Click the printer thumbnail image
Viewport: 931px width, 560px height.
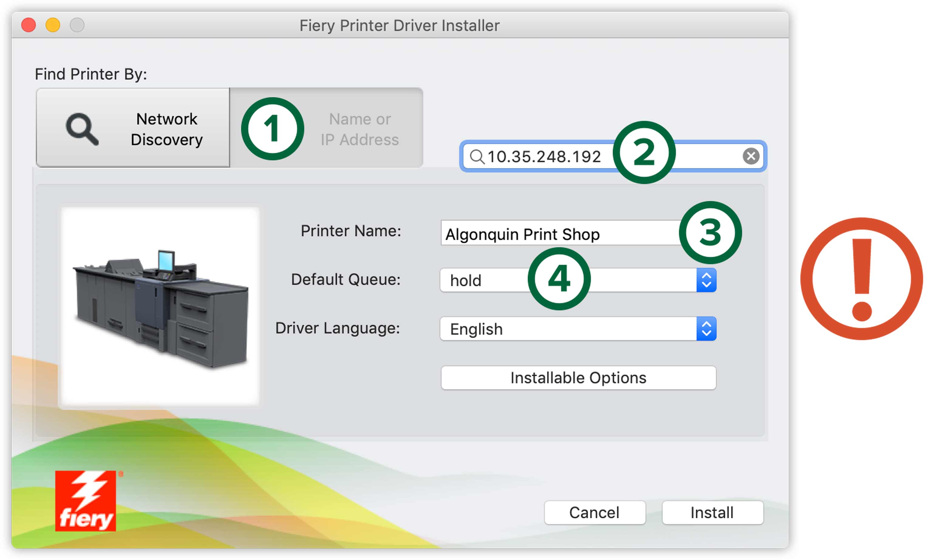click(160, 307)
